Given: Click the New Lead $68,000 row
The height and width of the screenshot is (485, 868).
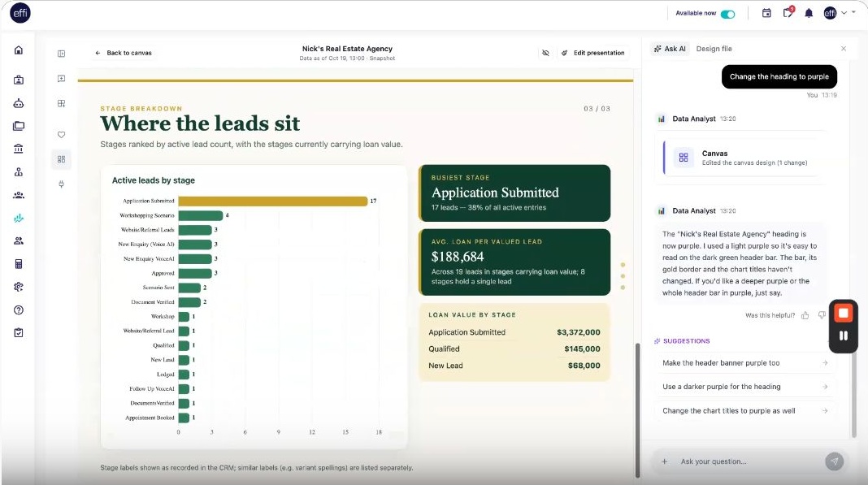Looking at the screenshot, I should [x=514, y=366].
